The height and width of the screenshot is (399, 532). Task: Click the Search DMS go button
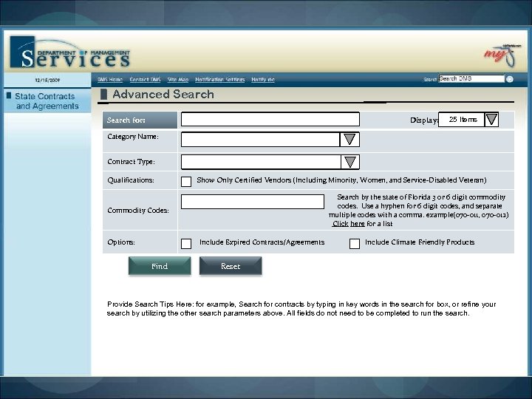[510, 79]
